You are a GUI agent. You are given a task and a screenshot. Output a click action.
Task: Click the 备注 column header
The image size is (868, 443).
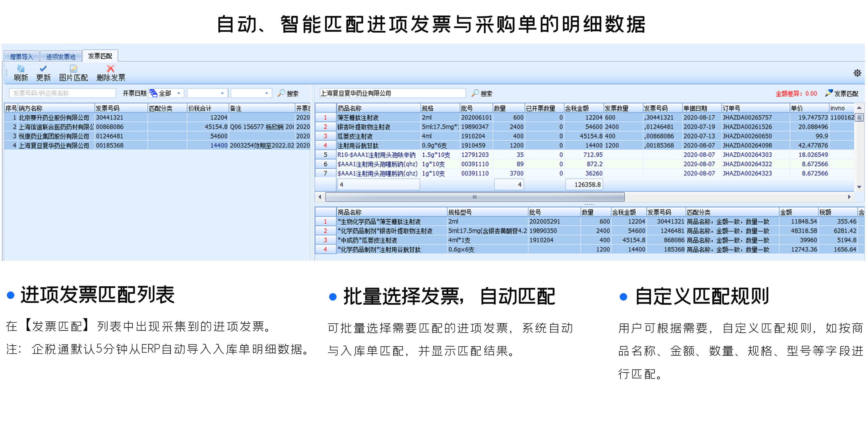point(261,108)
